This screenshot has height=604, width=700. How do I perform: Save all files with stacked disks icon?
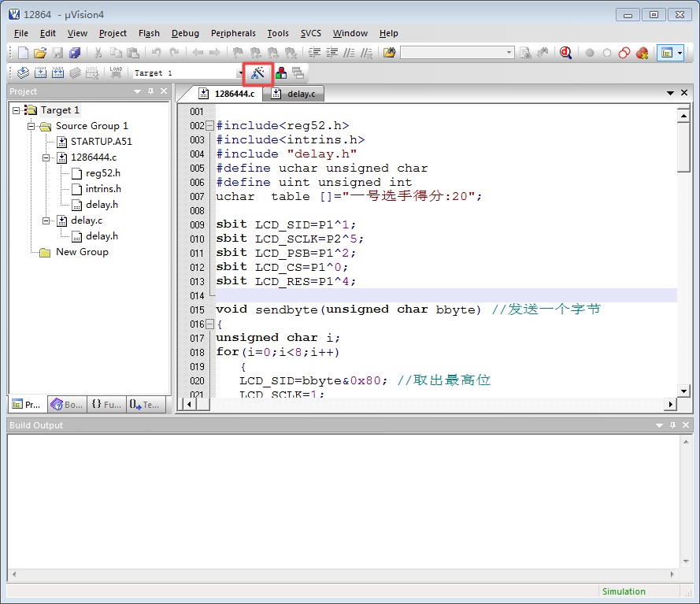75,53
